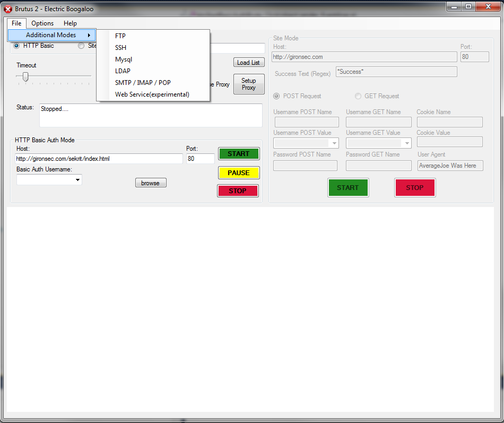Click the Brutus red X app icon
The width and height of the screenshot is (504, 423).
[8, 9]
